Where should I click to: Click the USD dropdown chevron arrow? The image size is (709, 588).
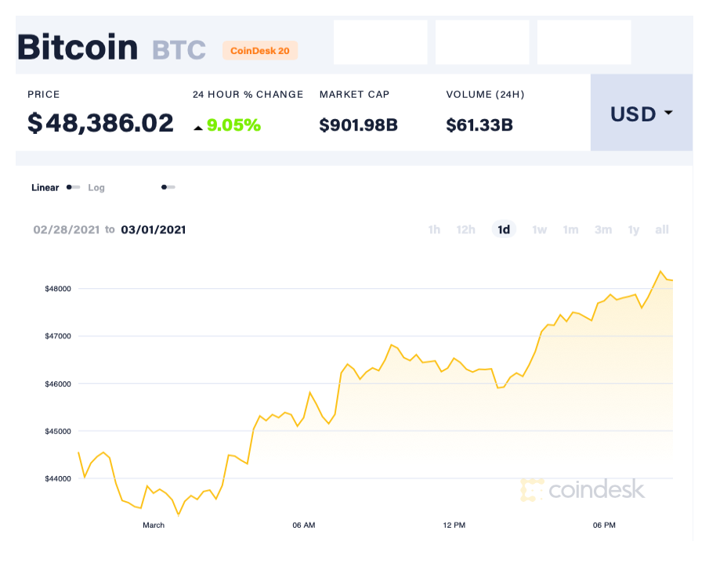tap(668, 114)
